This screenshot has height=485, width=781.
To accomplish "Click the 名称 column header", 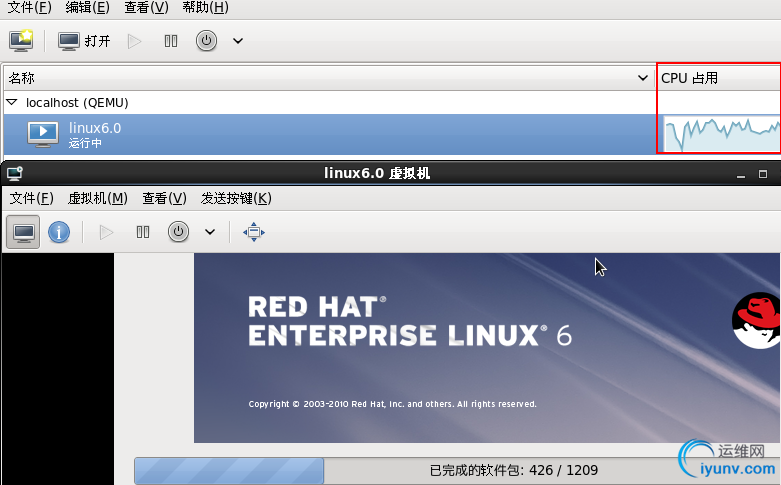I will coord(329,78).
